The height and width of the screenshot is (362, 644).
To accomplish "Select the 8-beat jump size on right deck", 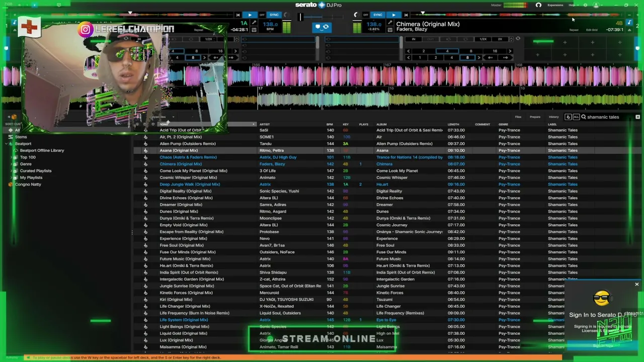I will coord(467,58).
